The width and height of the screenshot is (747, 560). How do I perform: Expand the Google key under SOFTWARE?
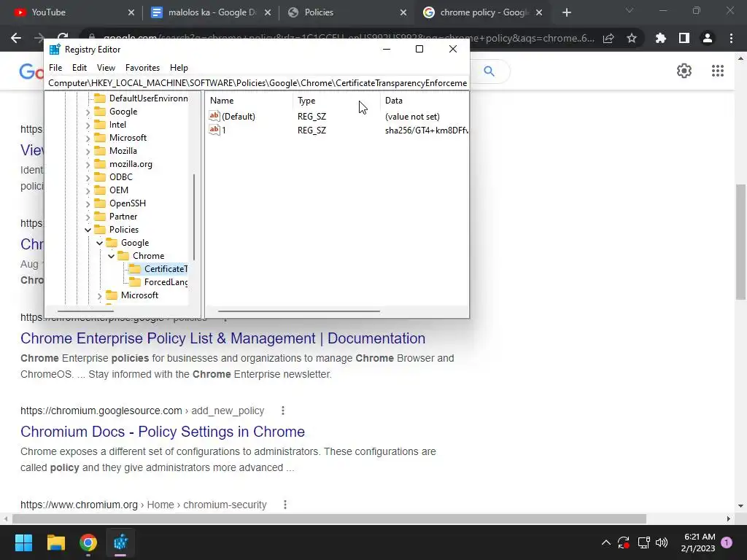[x=88, y=112]
